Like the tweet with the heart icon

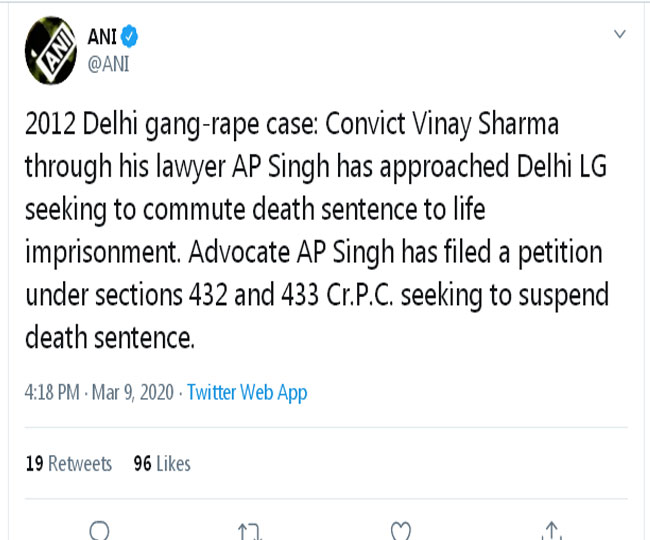[400, 531]
